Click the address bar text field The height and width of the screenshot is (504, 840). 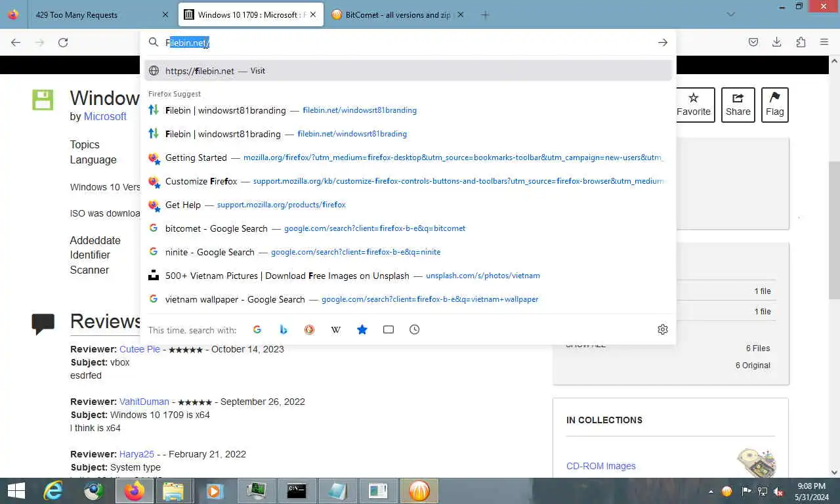pyautogui.click(x=407, y=43)
